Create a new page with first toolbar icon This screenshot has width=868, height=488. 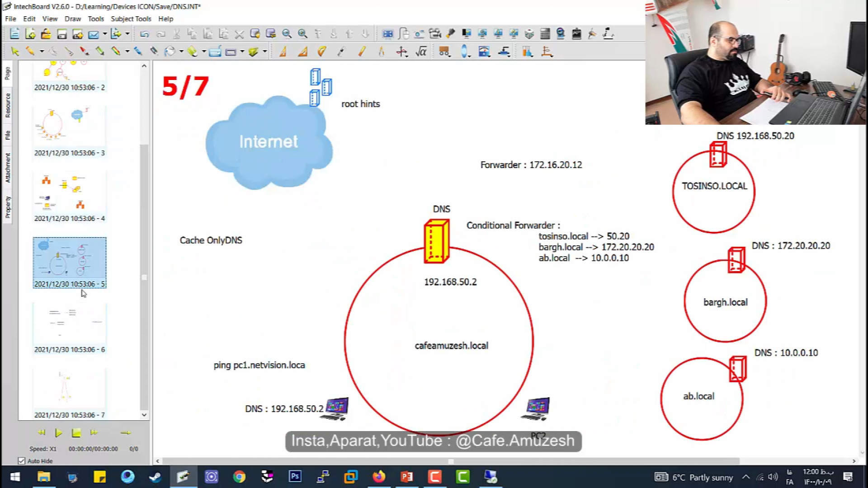(x=14, y=34)
